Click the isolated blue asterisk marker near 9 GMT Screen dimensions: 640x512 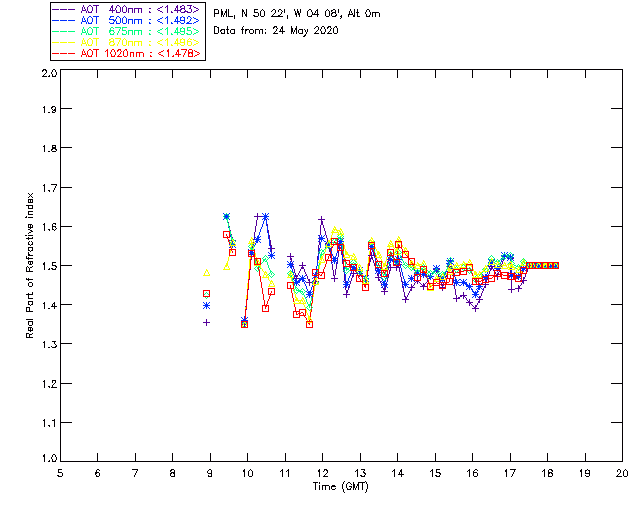point(207,306)
